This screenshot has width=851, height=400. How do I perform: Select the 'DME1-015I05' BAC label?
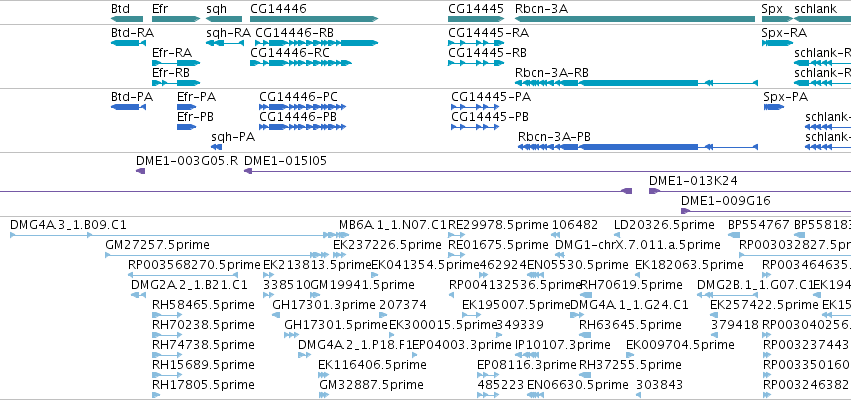(x=285, y=162)
